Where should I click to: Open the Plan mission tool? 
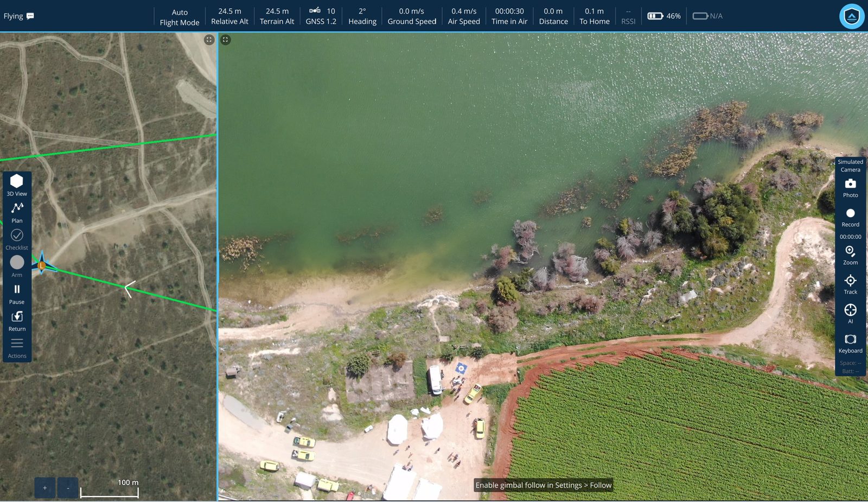pos(17,212)
